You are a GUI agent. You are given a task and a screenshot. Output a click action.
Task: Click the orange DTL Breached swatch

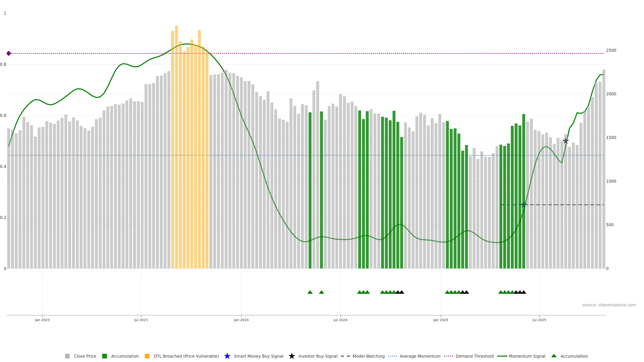(147, 356)
